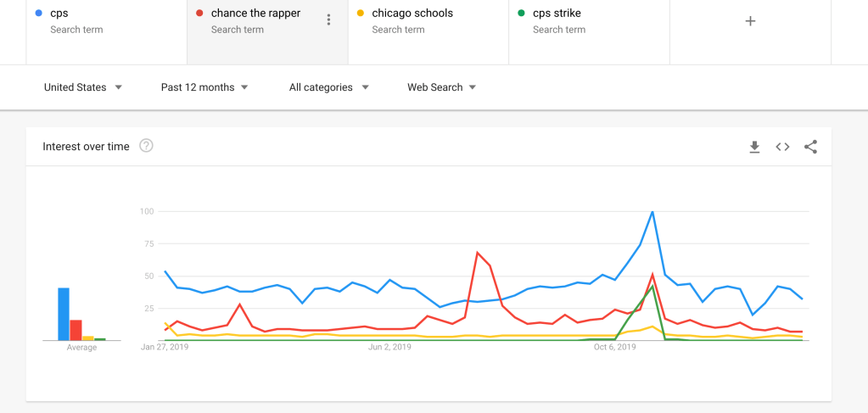
Task: Edit the cps strike search term
Action: click(x=557, y=14)
